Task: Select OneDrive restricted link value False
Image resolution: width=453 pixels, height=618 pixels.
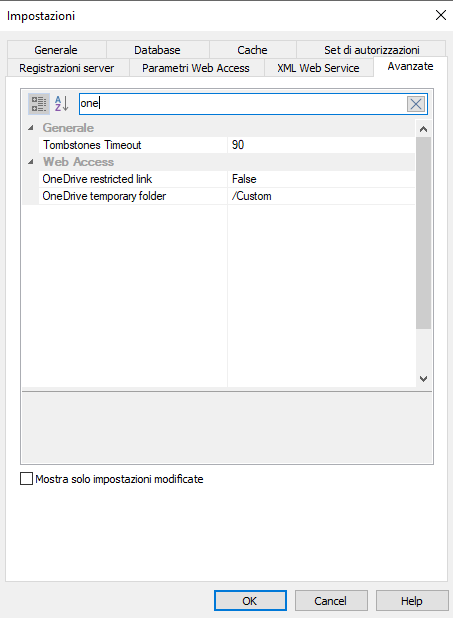Action: (x=321, y=179)
